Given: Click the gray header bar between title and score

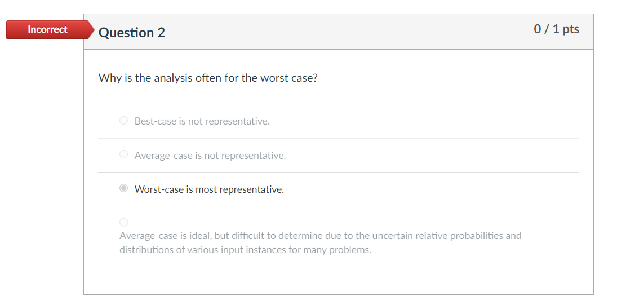Looking at the screenshot, I should (349, 32).
